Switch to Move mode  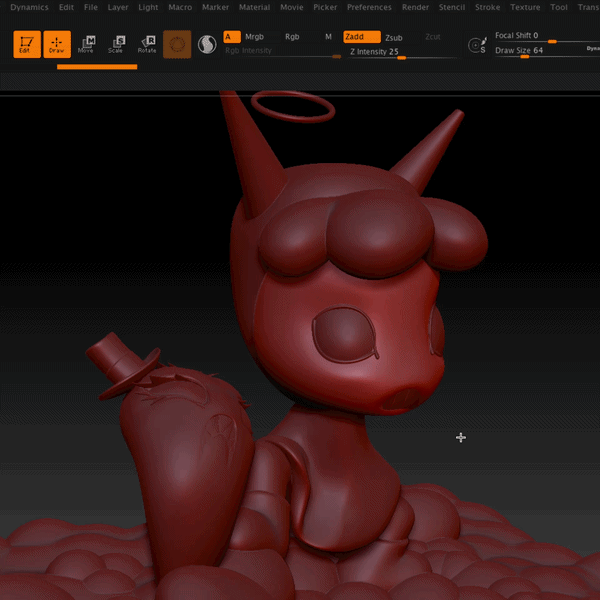(x=86, y=44)
